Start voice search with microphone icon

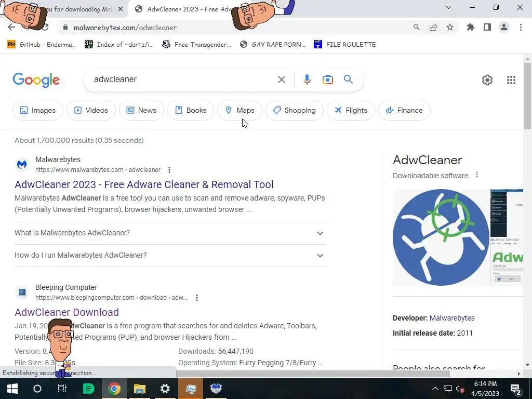307,79
